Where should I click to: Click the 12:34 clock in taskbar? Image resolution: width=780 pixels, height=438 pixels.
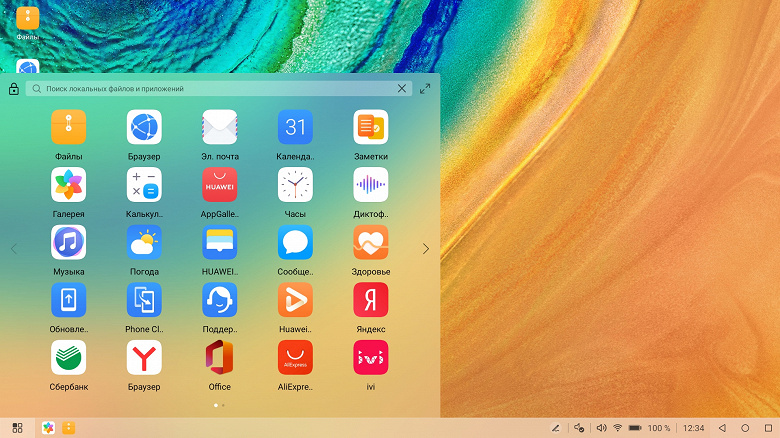tap(693, 428)
